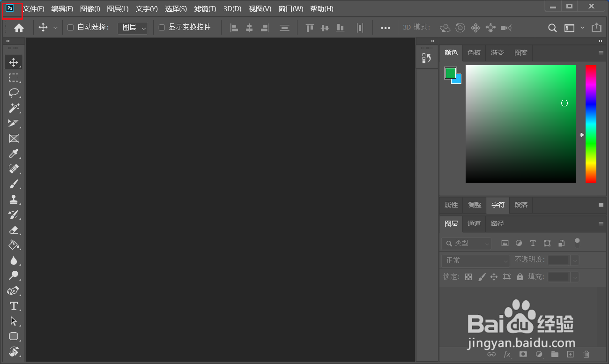Select the Dodge tool
The width and height of the screenshot is (609, 364).
(x=14, y=275)
